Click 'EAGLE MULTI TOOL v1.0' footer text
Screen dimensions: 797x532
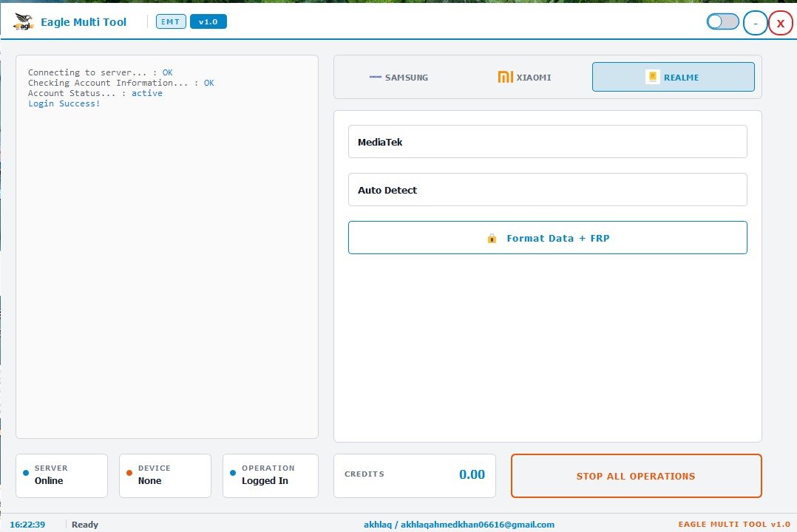coord(734,525)
